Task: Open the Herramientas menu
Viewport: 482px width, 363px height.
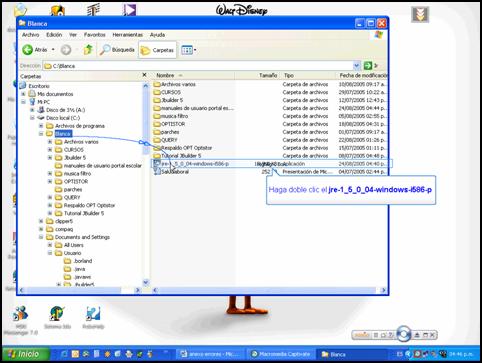Action: 127,35
